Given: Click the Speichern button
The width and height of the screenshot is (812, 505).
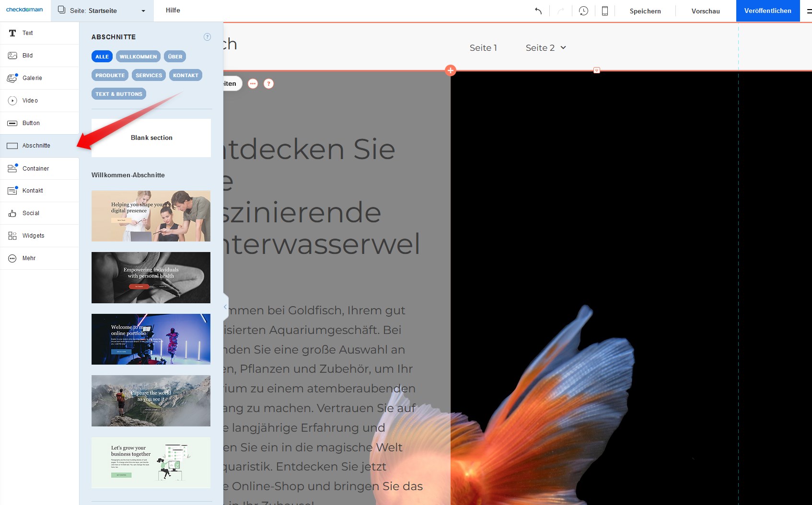Looking at the screenshot, I should tap(645, 11).
